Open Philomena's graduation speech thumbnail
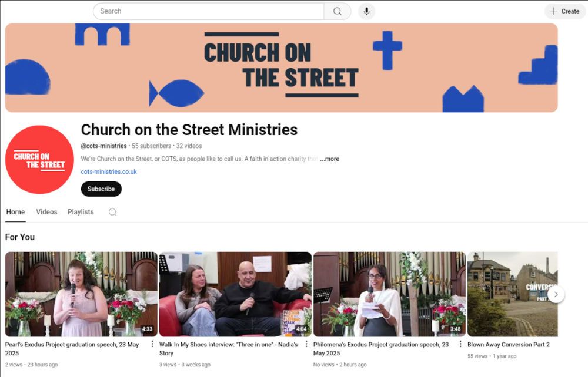 pos(390,294)
